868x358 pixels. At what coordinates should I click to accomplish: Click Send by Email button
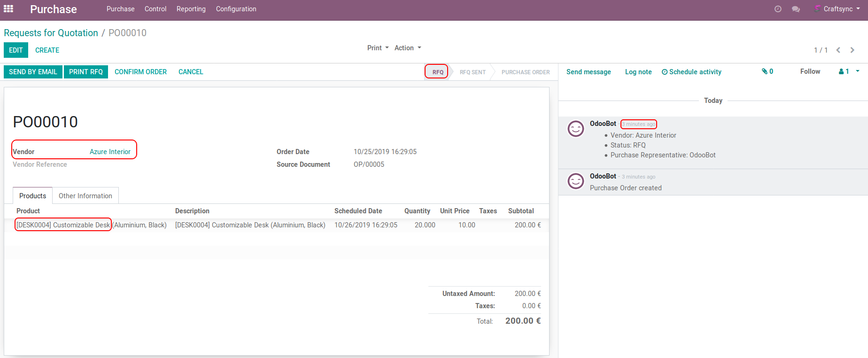33,72
